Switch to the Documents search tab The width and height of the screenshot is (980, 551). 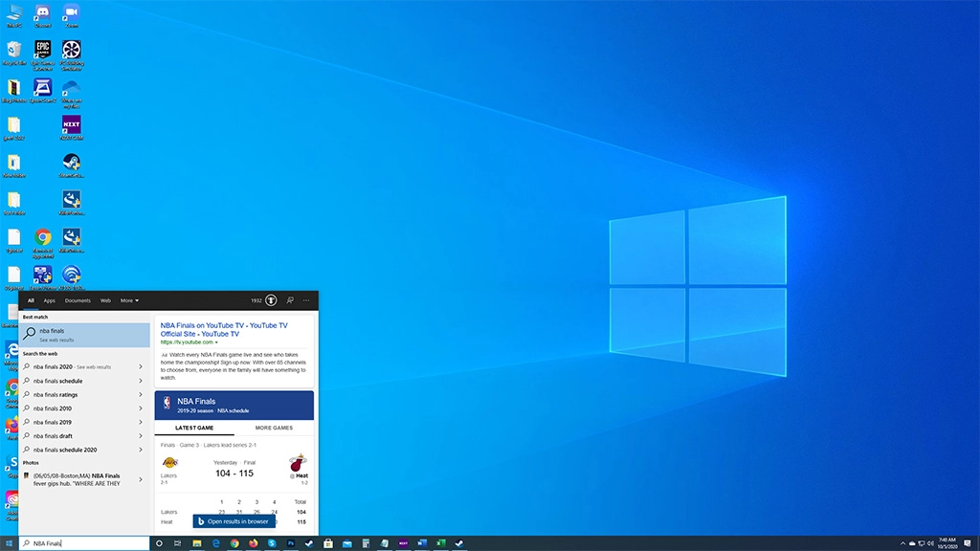point(78,300)
